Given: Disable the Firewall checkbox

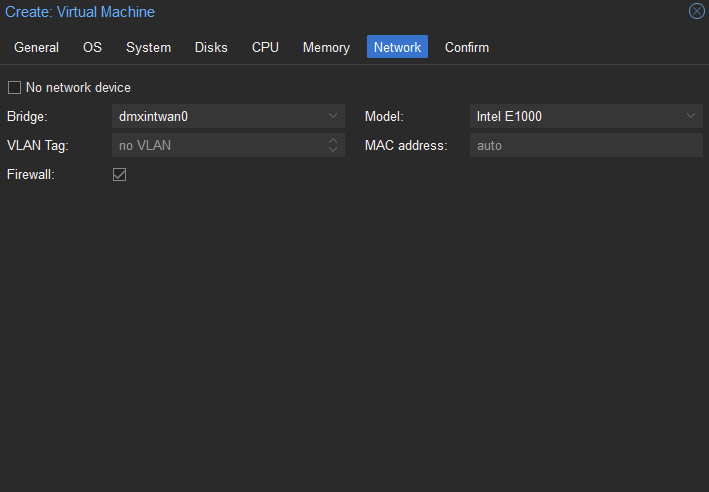Looking at the screenshot, I should 119,174.
